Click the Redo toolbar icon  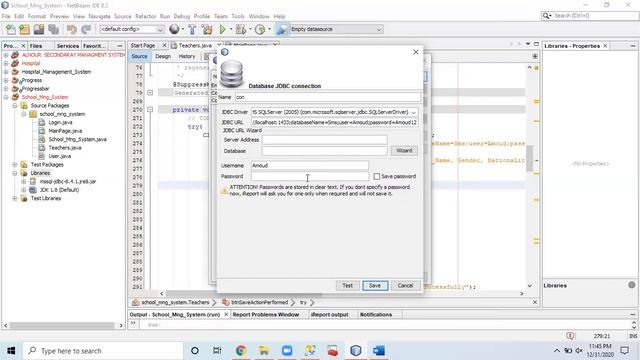(86, 29)
